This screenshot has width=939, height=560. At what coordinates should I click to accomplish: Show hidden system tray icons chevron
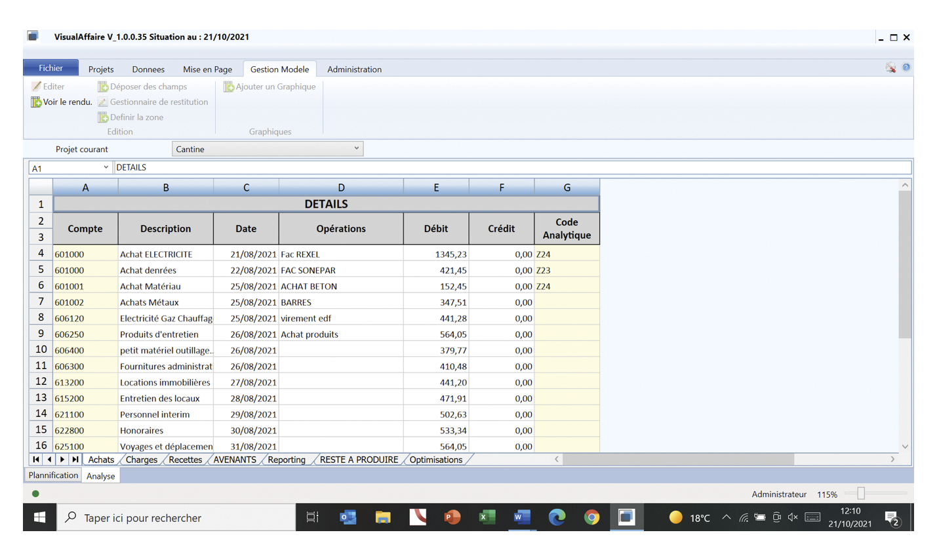pyautogui.click(x=727, y=517)
